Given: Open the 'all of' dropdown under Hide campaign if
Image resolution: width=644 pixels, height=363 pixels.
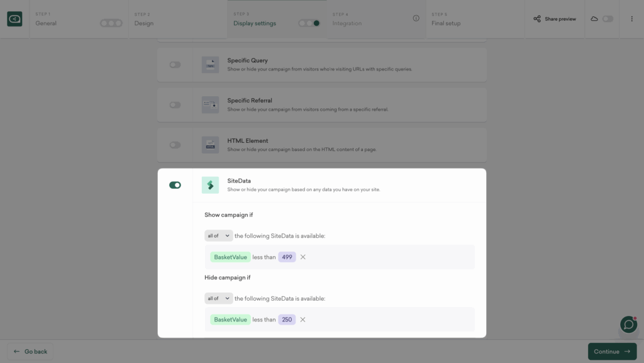Looking at the screenshot, I should (218, 298).
